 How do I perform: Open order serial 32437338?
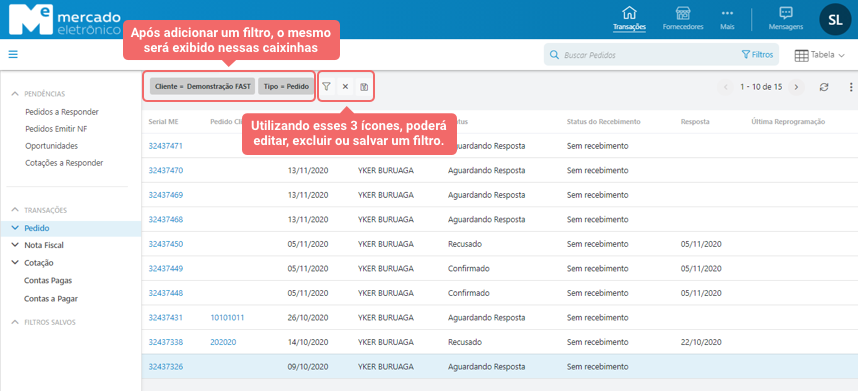coord(166,342)
